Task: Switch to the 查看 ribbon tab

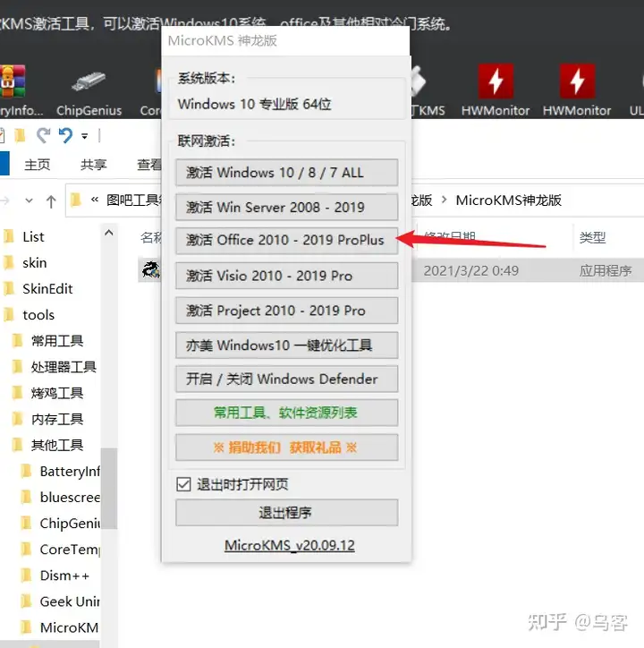Action: point(148,165)
